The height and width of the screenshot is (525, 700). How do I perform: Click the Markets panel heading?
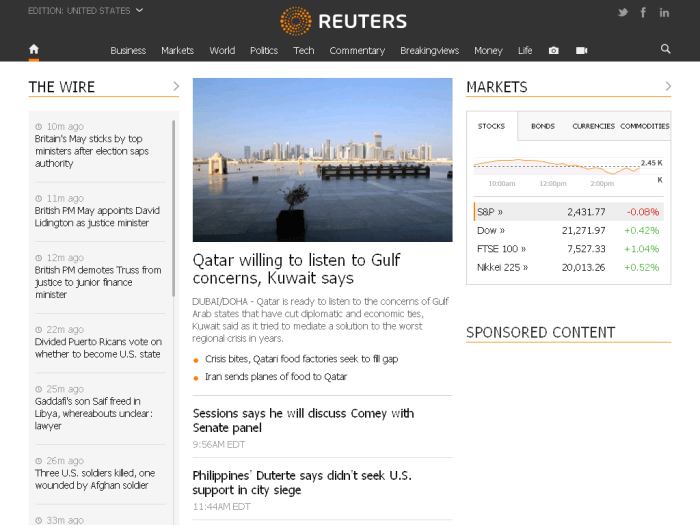[497, 87]
